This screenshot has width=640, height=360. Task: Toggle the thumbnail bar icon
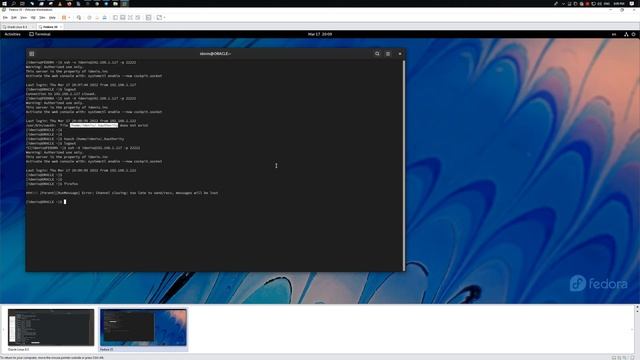(123, 18)
